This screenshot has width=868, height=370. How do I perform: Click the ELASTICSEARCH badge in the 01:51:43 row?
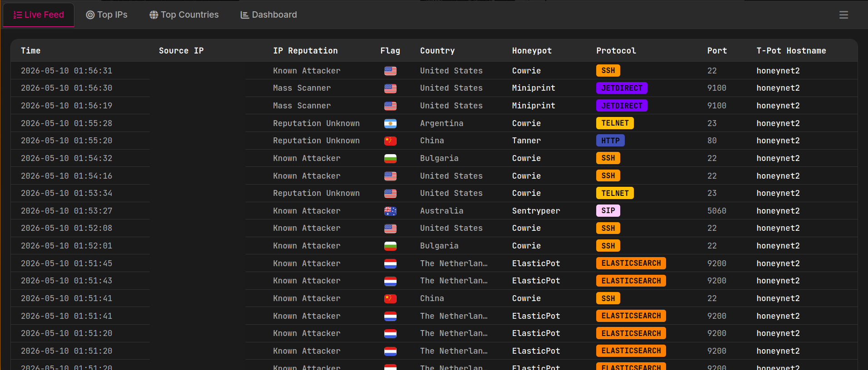point(631,281)
